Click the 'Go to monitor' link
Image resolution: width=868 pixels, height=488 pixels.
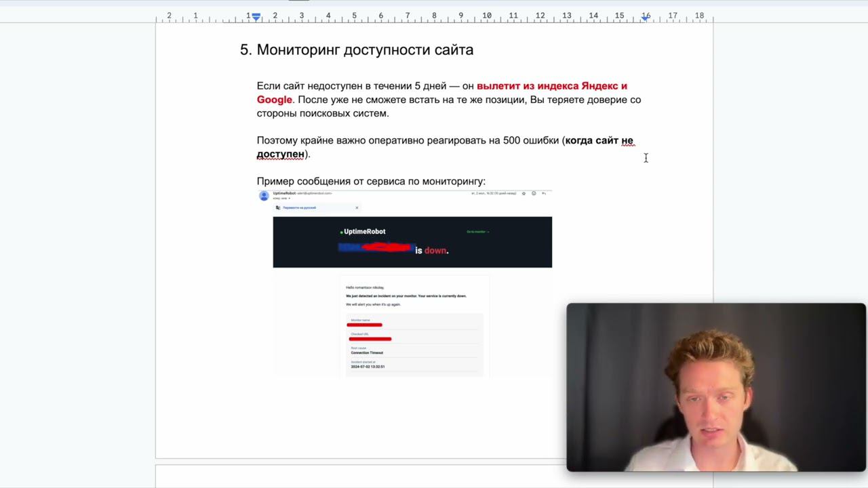click(477, 232)
